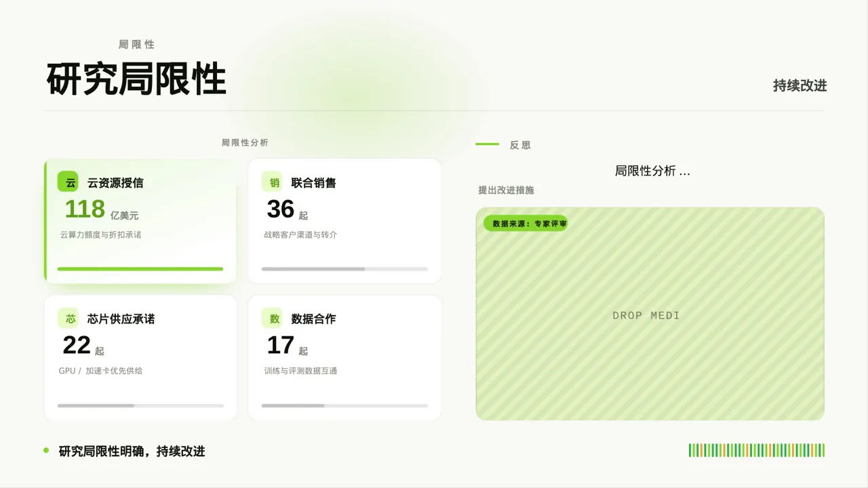Screen dimensions: 868x488
Task: Click the 局限性分析 … heading
Action: [x=652, y=171]
